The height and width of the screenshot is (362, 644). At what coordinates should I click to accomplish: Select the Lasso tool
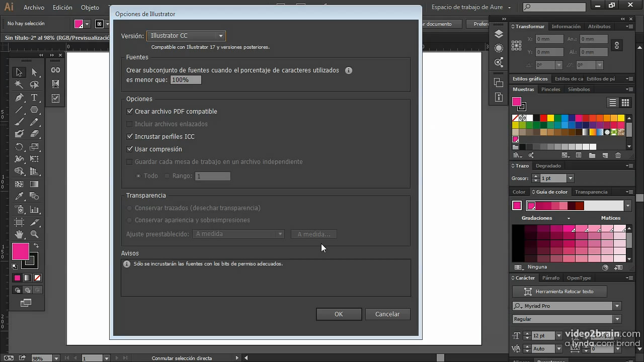pos(34,84)
